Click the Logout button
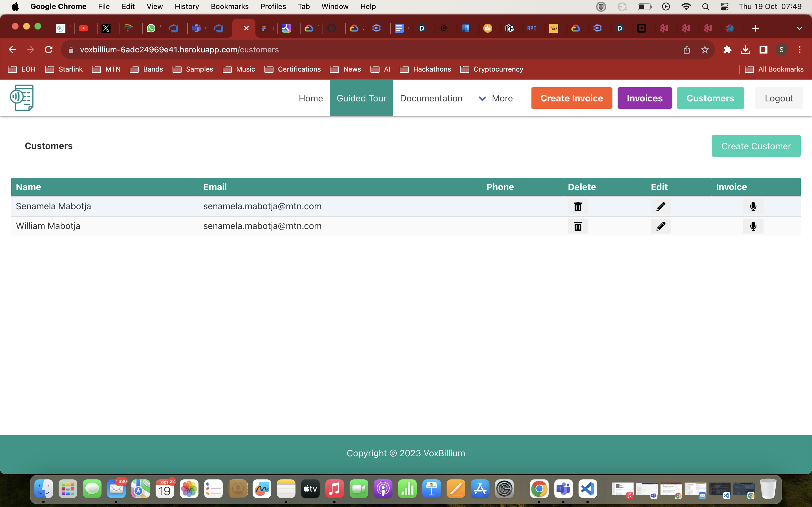The width and height of the screenshot is (812, 507). [x=778, y=98]
